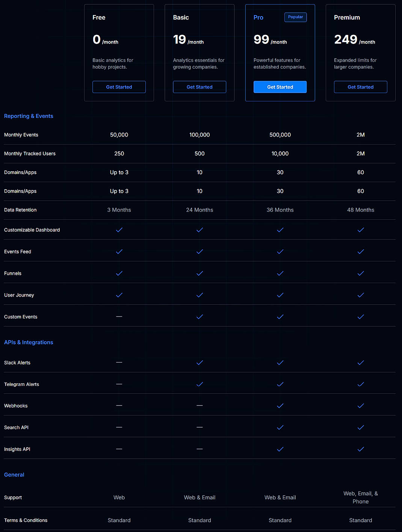
Task: Click the Webhooks dash under Basic plan
Action: [x=199, y=405]
